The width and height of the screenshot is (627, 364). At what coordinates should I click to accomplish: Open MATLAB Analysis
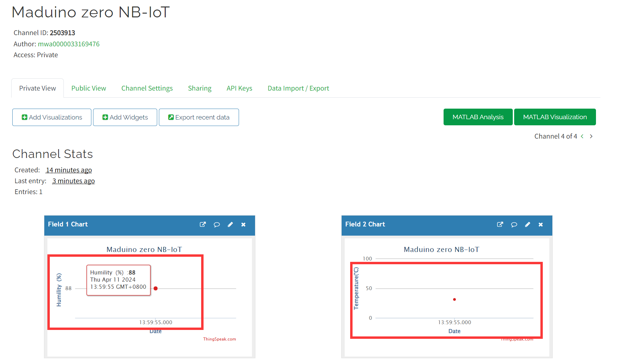(478, 117)
